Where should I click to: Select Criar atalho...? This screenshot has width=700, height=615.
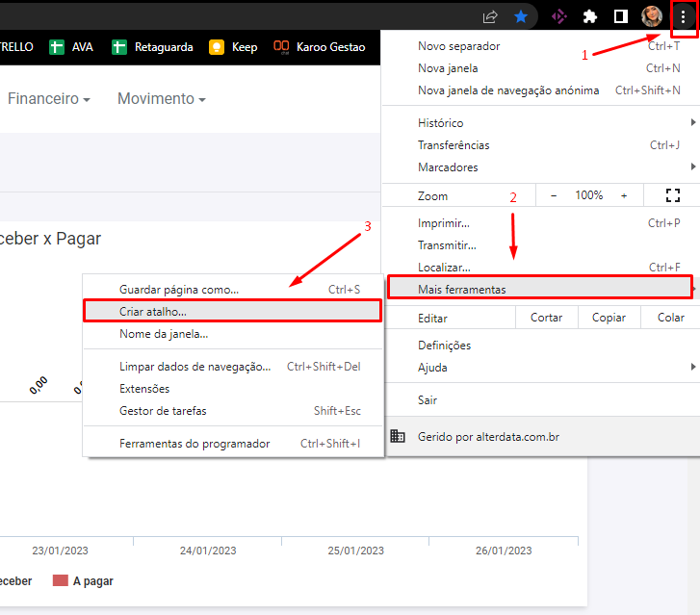tap(233, 311)
